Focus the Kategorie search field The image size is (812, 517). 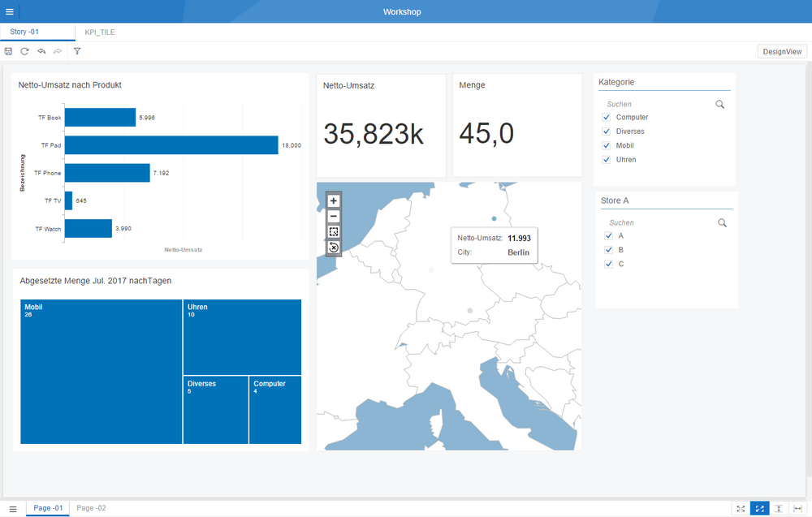(x=658, y=105)
